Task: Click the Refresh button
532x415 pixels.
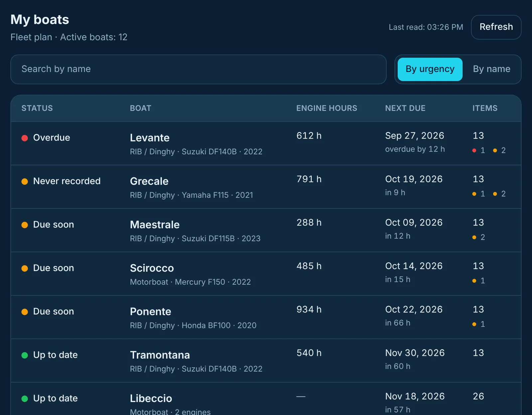Action: pos(496,27)
